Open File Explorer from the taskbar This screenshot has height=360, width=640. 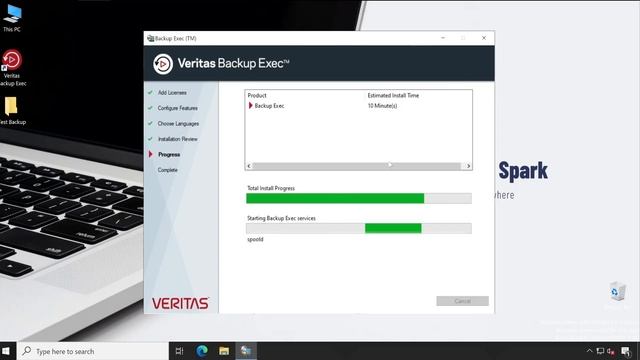(224, 351)
